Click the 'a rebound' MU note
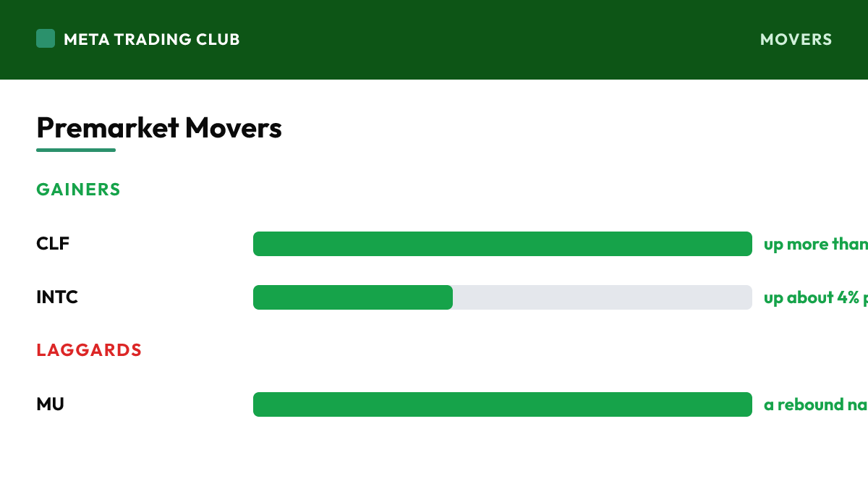 coord(816,405)
